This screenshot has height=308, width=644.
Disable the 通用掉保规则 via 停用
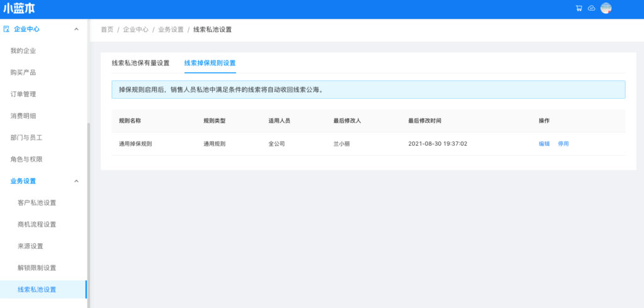point(563,144)
